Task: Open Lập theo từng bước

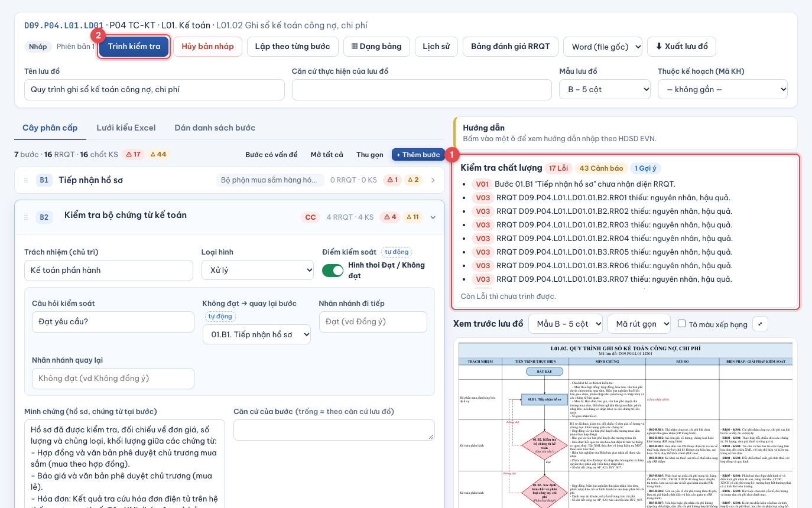Action: pos(293,47)
